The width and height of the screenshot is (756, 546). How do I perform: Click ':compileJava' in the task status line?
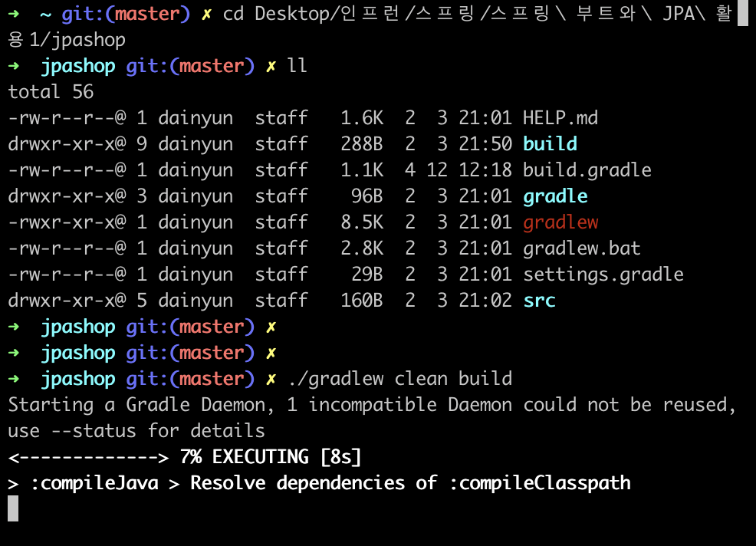pyautogui.click(x=94, y=483)
